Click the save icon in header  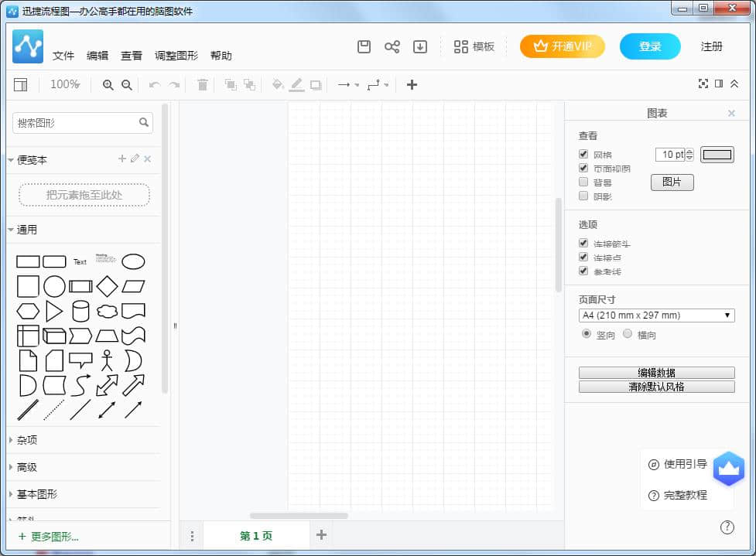364,46
